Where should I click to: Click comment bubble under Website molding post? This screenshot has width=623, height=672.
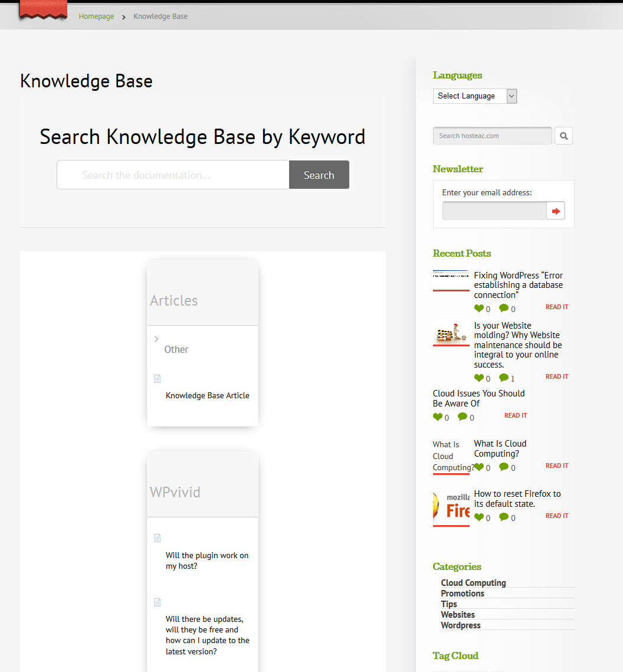point(503,378)
